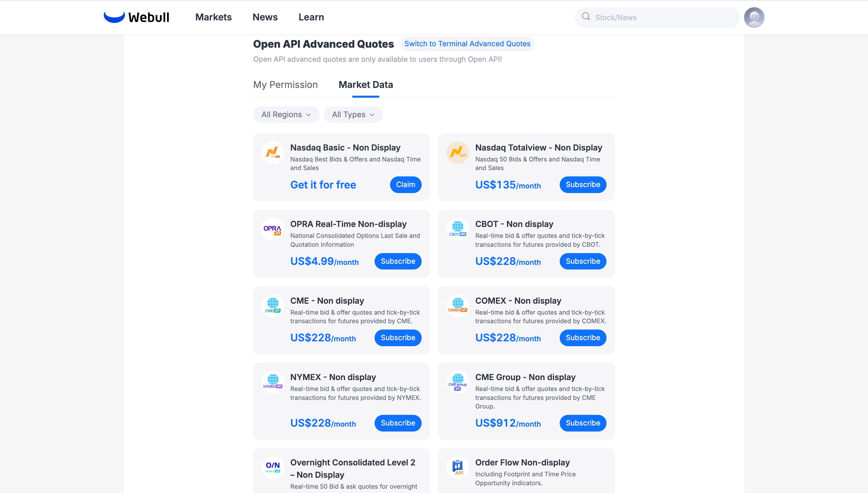Open the user profile avatar
This screenshot has width=868, height=493.
[754, 17]
